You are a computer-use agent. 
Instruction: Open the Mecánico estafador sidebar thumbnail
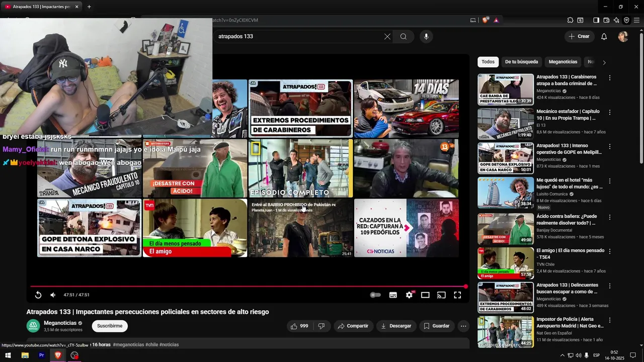506,124
